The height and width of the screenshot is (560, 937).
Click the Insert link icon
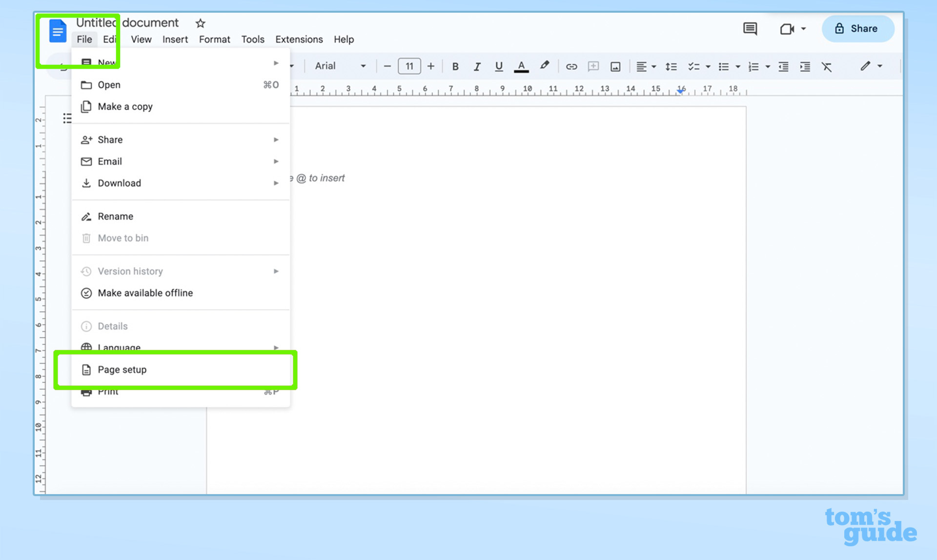pos(571,66)
